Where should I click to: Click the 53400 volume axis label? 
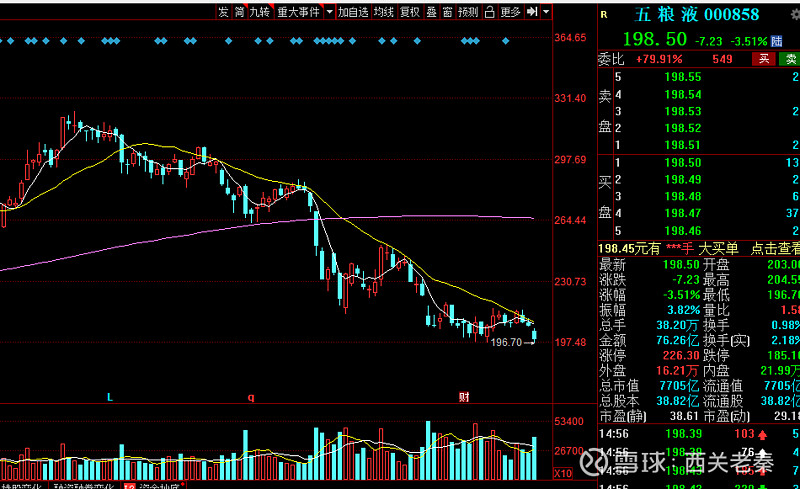click(x=569, y=422)
